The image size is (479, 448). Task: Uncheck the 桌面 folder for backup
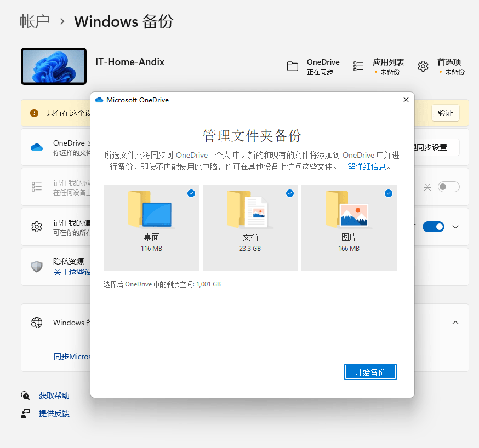point(191,193)
